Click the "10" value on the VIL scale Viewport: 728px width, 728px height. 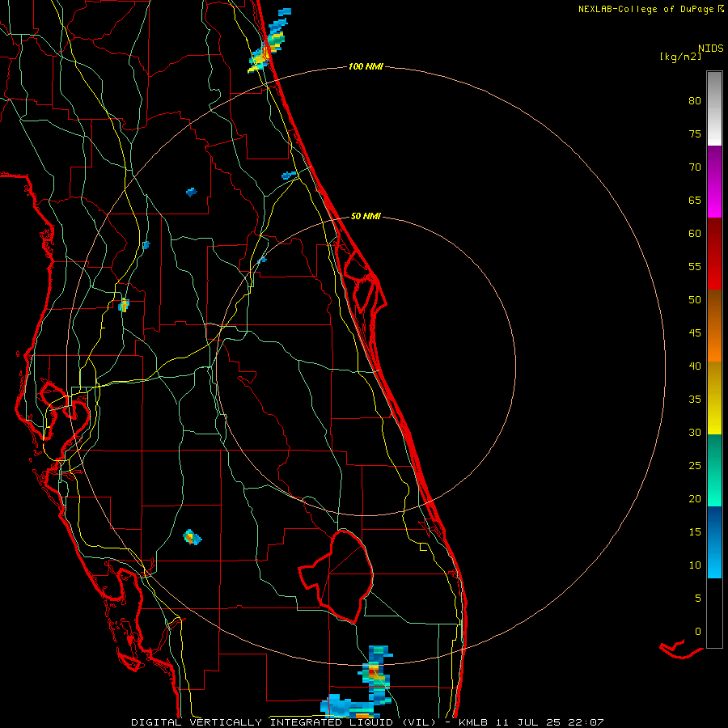pos(695,565)
